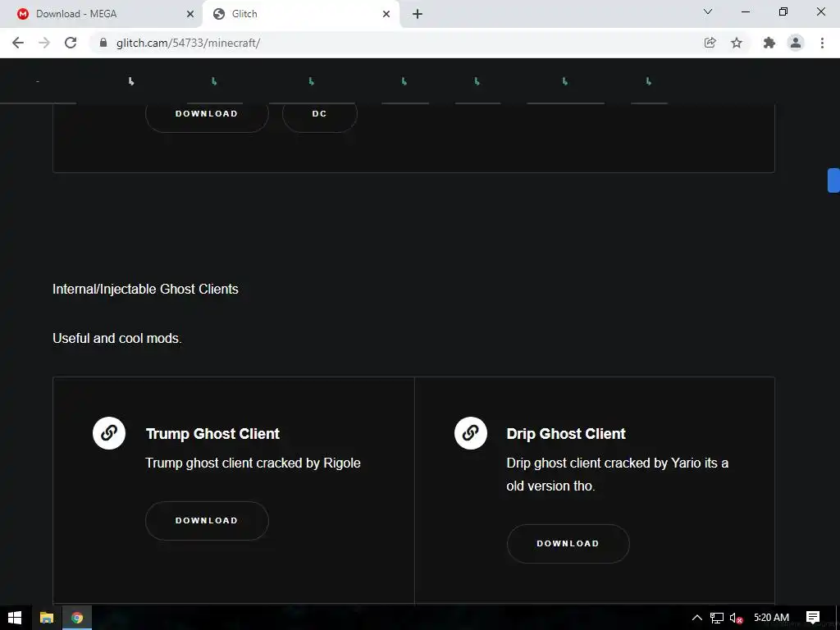Bookmark this page with the star
The image size is (840, 630).
point(737,43)
